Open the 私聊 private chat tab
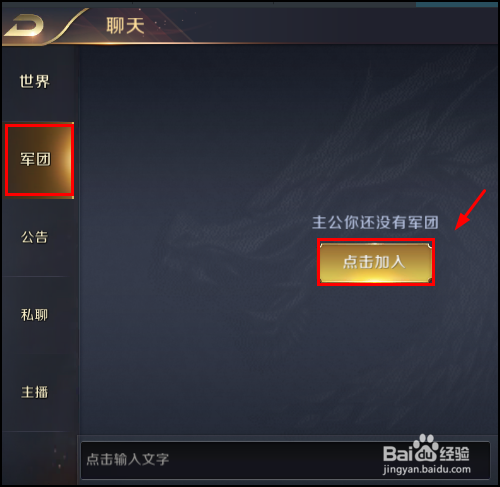This screenshot has height=487, width=500. point(35,315)
